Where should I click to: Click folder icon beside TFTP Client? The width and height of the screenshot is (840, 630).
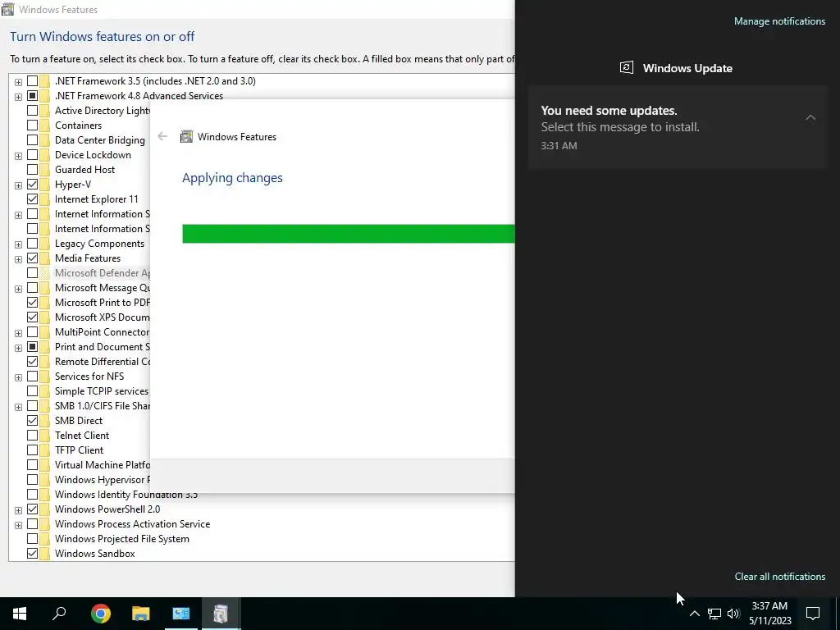click(45, 450)
